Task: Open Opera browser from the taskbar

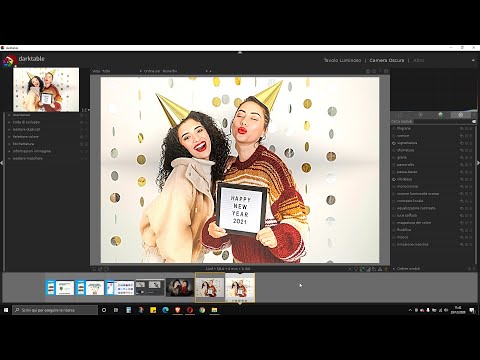Action: tap(190, 310)
